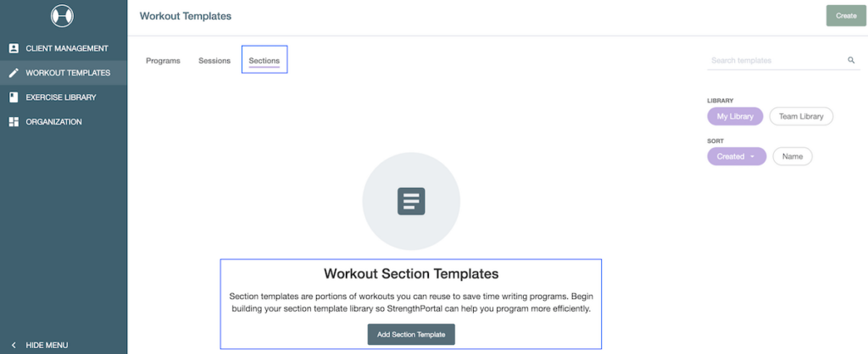Click the StrengthPortal logo icon

tap(62, 16)
